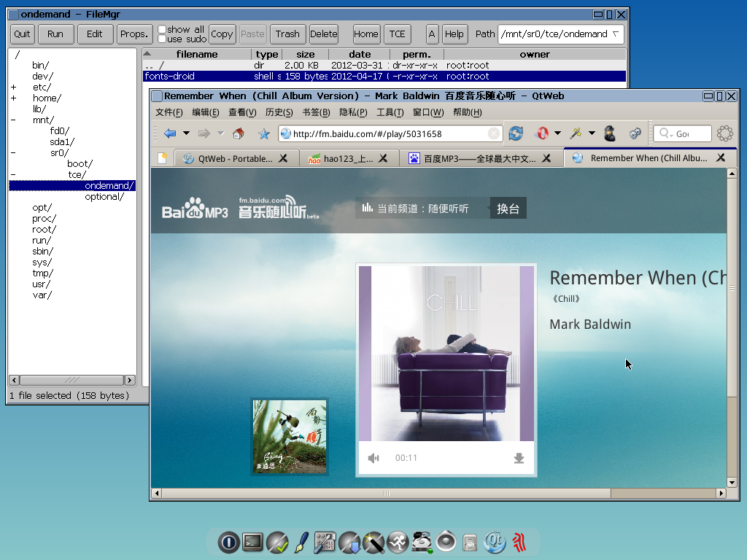This screenshot has height=560, width=747.
Task: Collapse the tce/ folder in the tree
Action: click(13, 175)
